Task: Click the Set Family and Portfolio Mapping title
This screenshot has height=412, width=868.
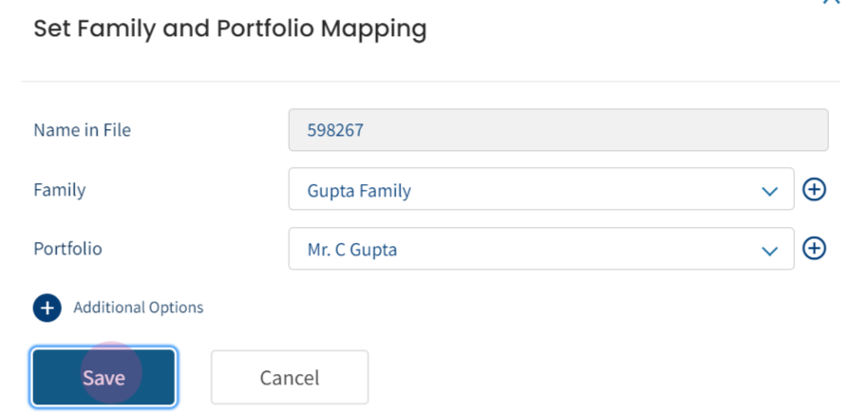Action: (x=230, y=28)
